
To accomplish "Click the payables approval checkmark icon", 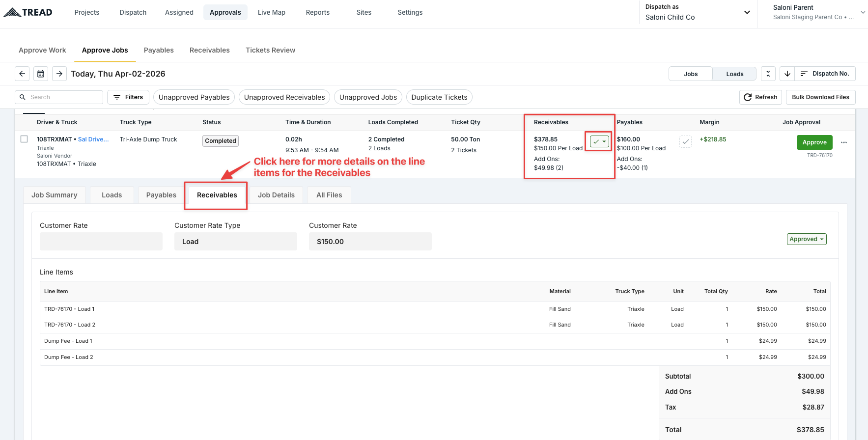I will pyautogui.click(x=685, y=142).
